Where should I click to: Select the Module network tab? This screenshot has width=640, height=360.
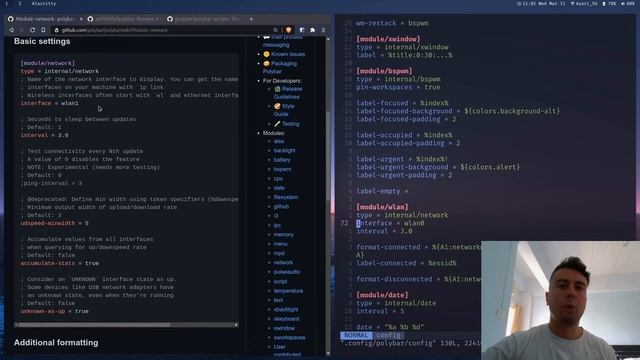[44, 19]
